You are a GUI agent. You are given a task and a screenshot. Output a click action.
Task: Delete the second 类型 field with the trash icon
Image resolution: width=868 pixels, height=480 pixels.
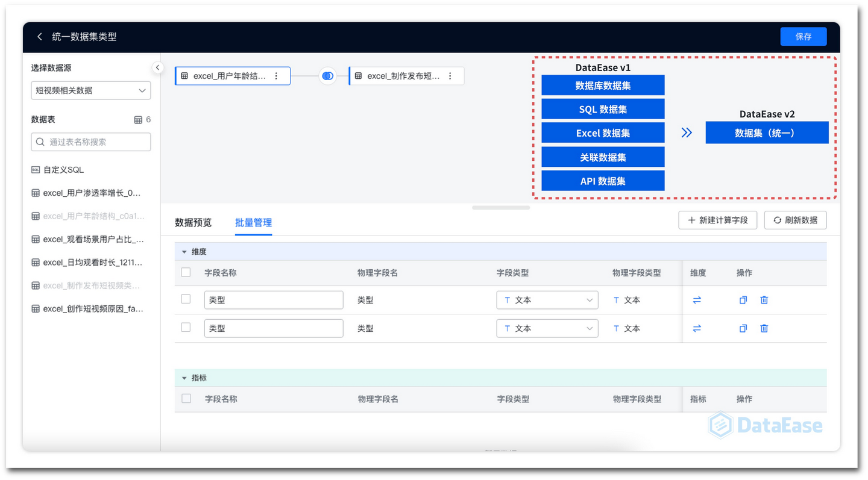point(764,328)
